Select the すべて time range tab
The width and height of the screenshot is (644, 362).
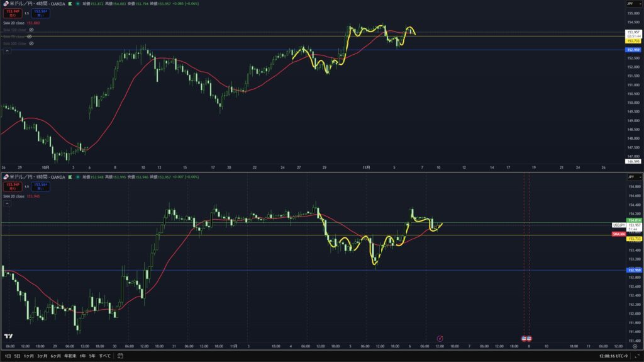[104, 356]
